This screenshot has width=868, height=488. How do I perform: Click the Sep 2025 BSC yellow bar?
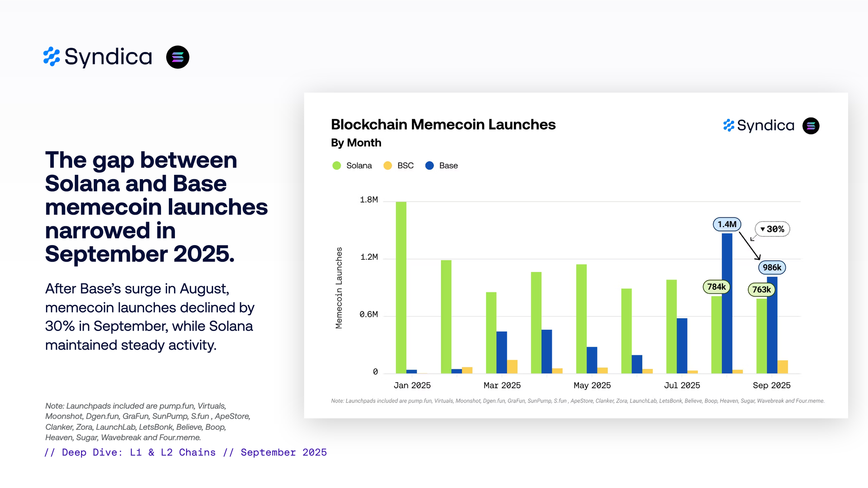tap(783, 367)
